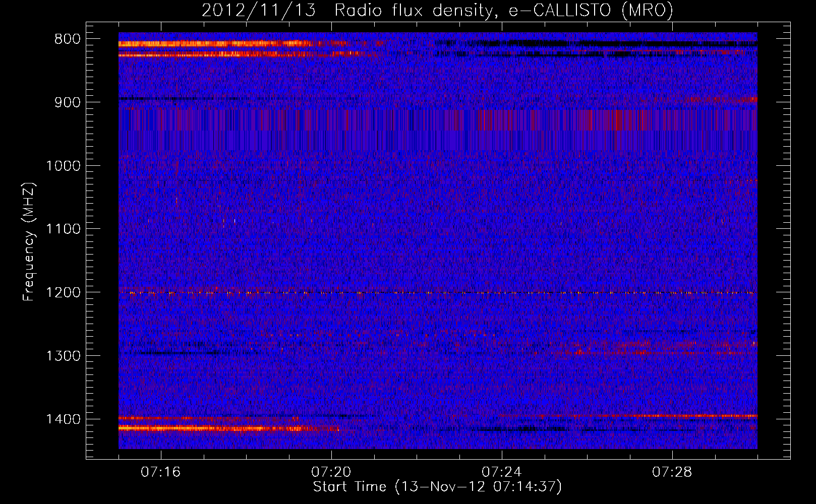Select the 900 frequency tick label
816x504 pixels.
point(68,102)
